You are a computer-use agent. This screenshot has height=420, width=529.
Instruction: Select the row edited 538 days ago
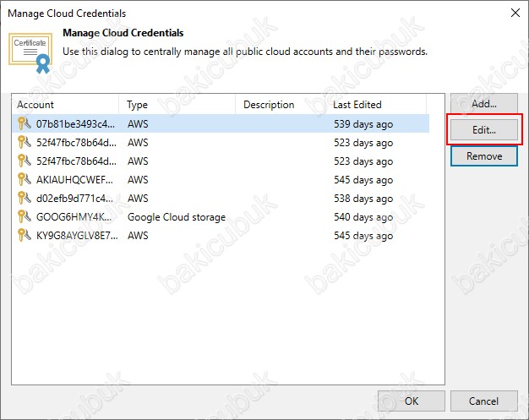tap(221, 198)
